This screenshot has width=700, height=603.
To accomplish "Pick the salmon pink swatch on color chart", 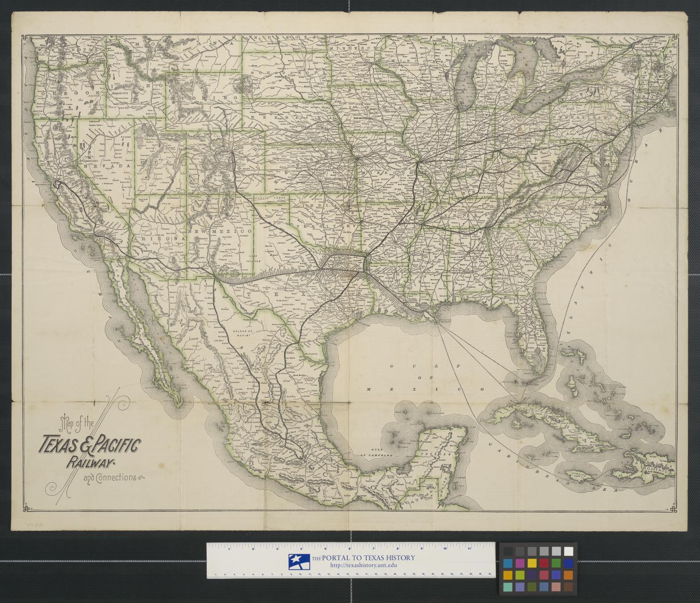I will pyautogui.click(x=556, y=587).
